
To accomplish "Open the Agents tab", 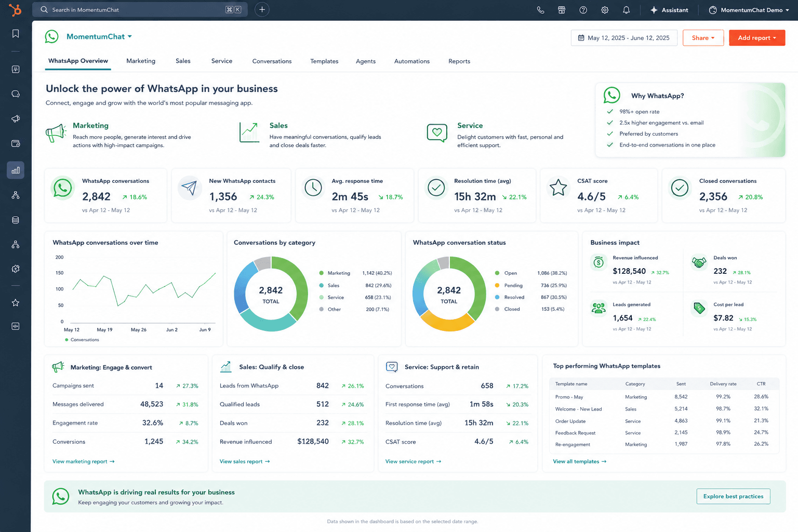I will point(366,61).
